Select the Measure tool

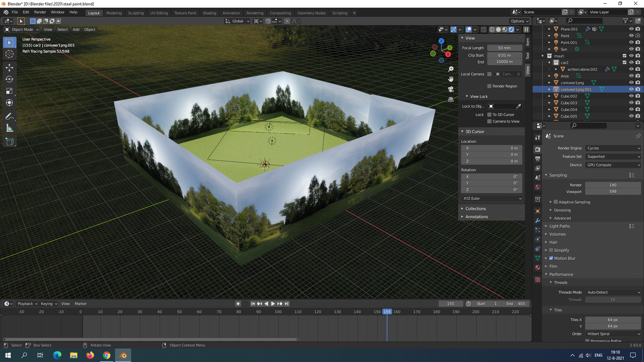coord(10,128)
